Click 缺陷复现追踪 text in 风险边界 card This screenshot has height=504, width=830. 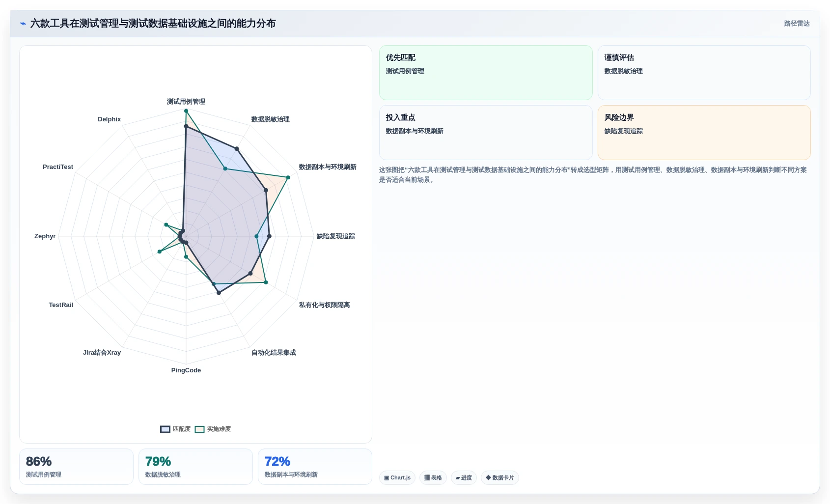[x=624, y=131]
